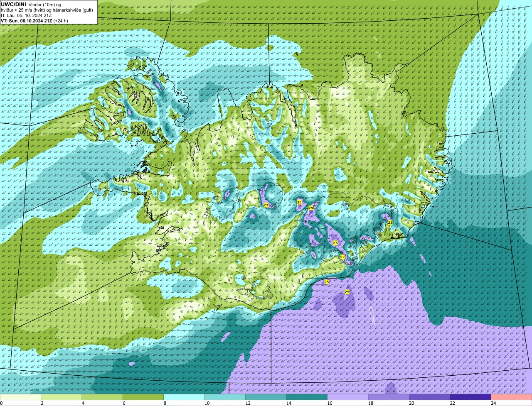532x406 pixels.
Task: Click the yellow gust marker labeled 26
Action: click(x=335, y=243)
